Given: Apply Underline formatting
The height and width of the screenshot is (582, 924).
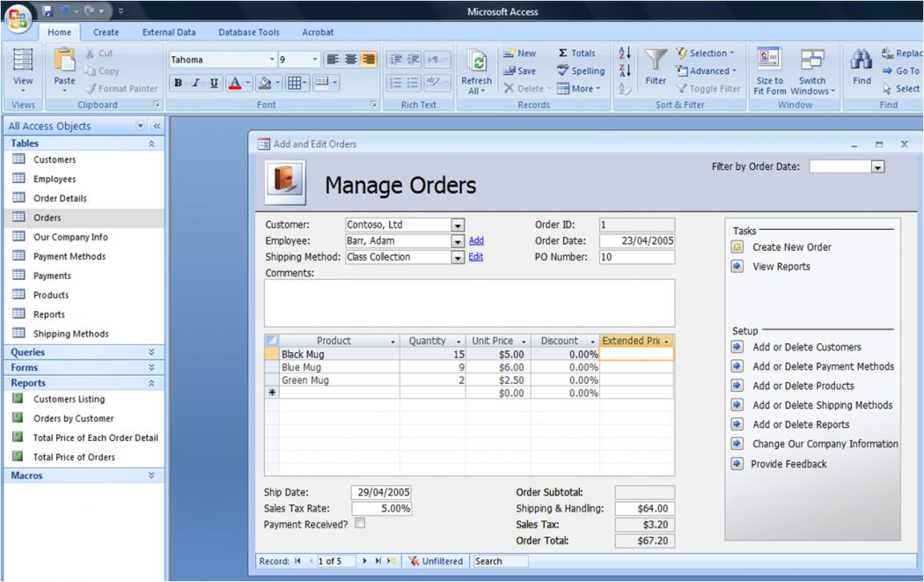Looking at the screenshot, I should pos(213,83).
